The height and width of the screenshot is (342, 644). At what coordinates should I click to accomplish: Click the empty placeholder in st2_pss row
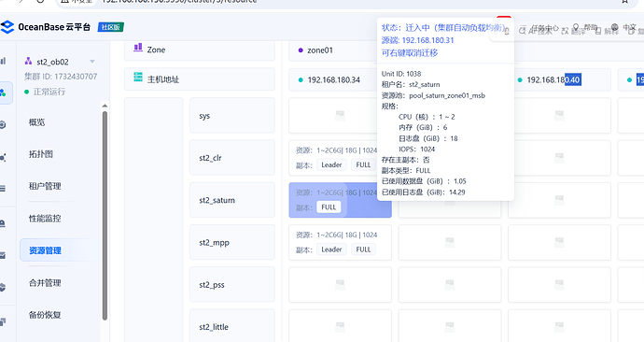pyautogui.click(x=340, y=284)
